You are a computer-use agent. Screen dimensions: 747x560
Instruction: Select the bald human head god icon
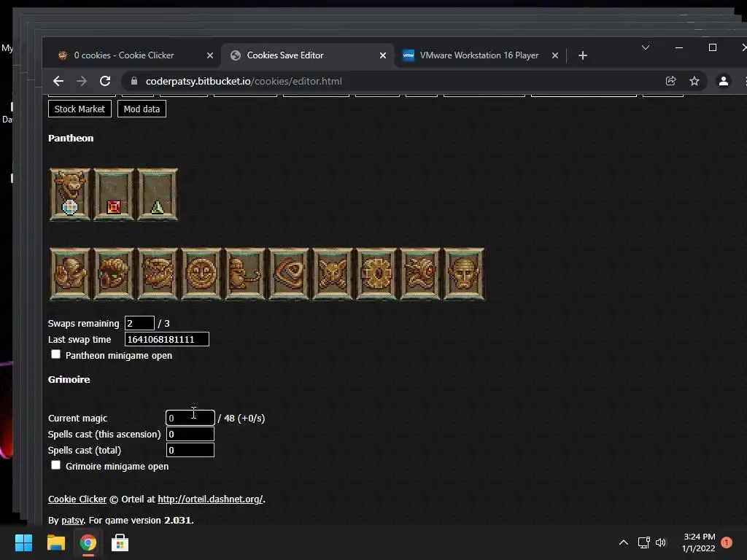coord(464,274)
